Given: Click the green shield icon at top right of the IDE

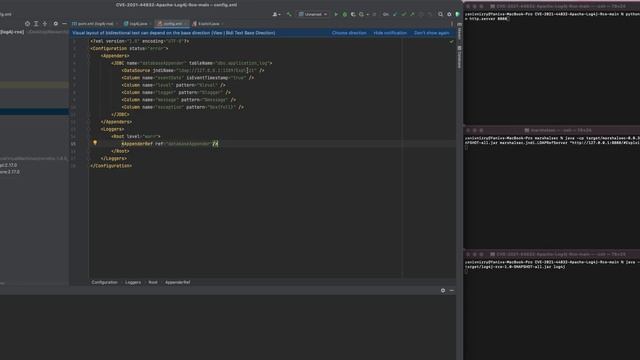Looking at the screenshot, I should click(458, 14).
